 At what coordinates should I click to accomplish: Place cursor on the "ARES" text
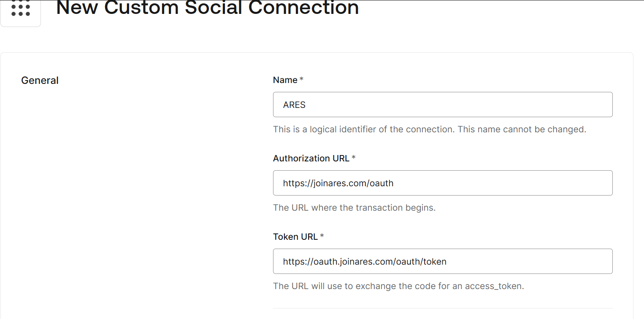click(x=294, y=105)
